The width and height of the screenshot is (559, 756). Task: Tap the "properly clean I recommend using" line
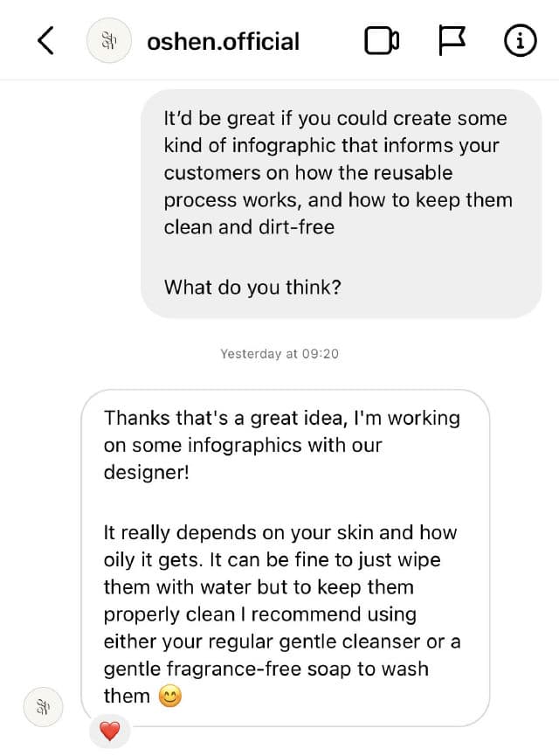[x=259, y=614]
